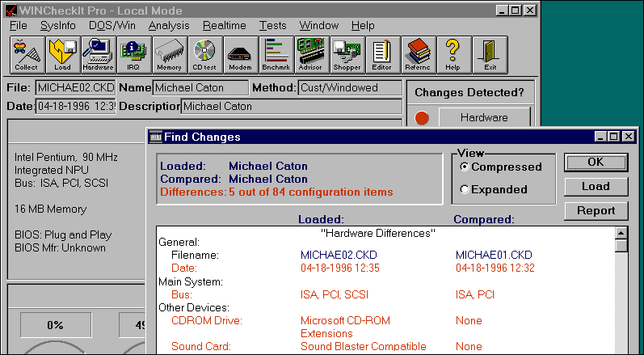Run the Bnchmrk benchmark icon
644x355 pixels.
276,55
